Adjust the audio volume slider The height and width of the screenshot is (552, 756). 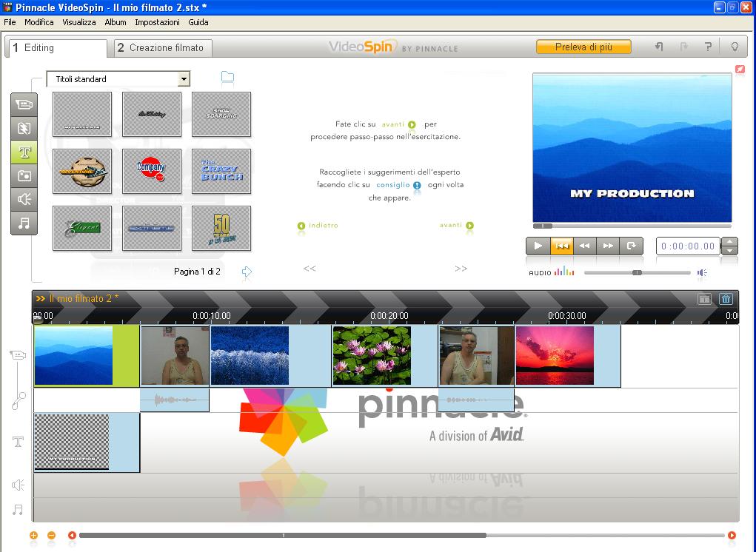click(637, 272)
